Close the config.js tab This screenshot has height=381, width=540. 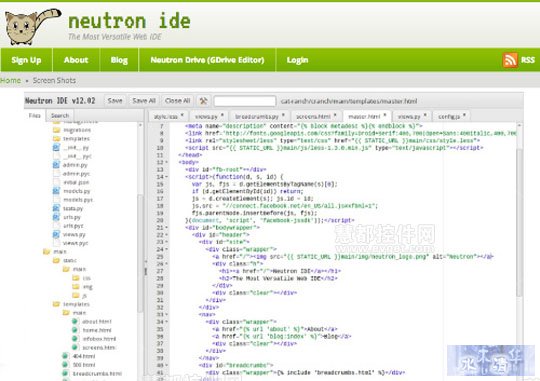(x=464, y=115)
